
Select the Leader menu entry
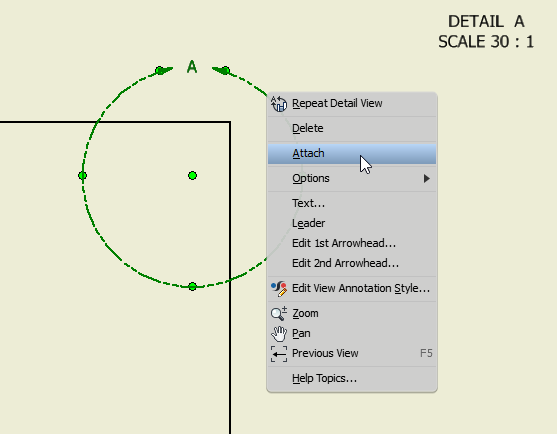pos(352,223)
